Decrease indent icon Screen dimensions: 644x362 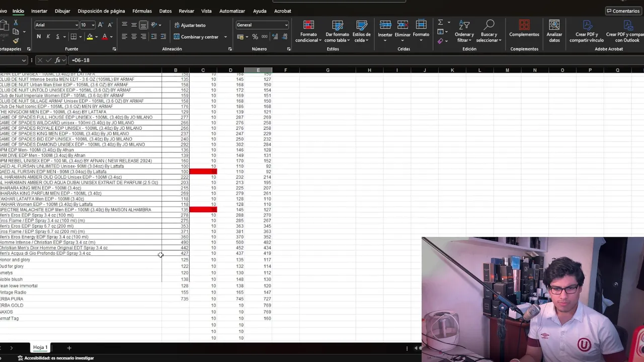pos(154,37)
